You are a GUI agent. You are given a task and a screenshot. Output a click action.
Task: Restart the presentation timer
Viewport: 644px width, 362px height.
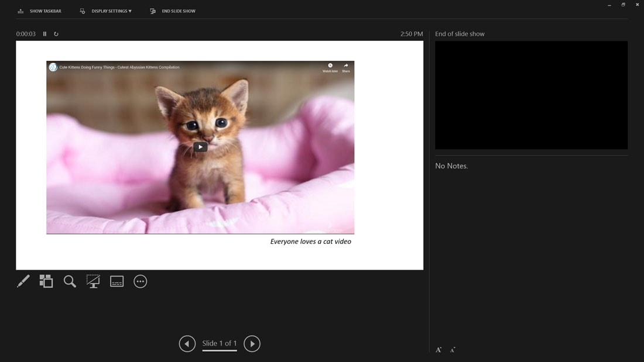tap(56, 34)
